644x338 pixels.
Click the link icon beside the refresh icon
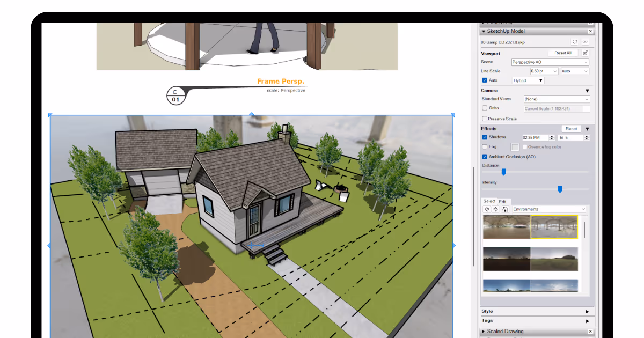click(x=585, y=42)
